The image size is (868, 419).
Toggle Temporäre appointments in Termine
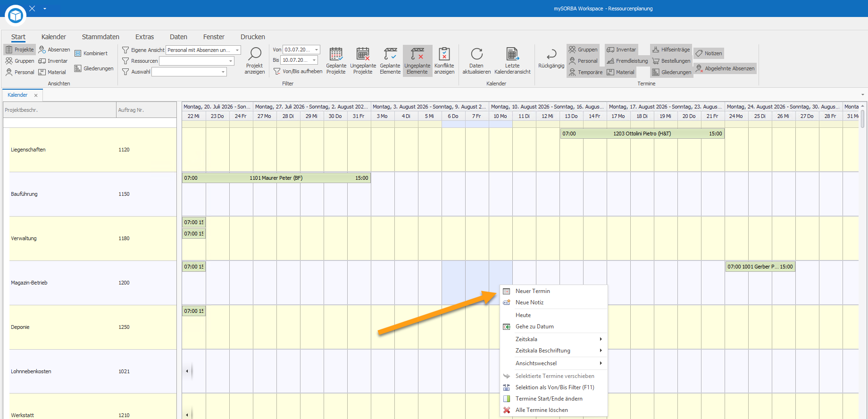(x=585, y=72)
